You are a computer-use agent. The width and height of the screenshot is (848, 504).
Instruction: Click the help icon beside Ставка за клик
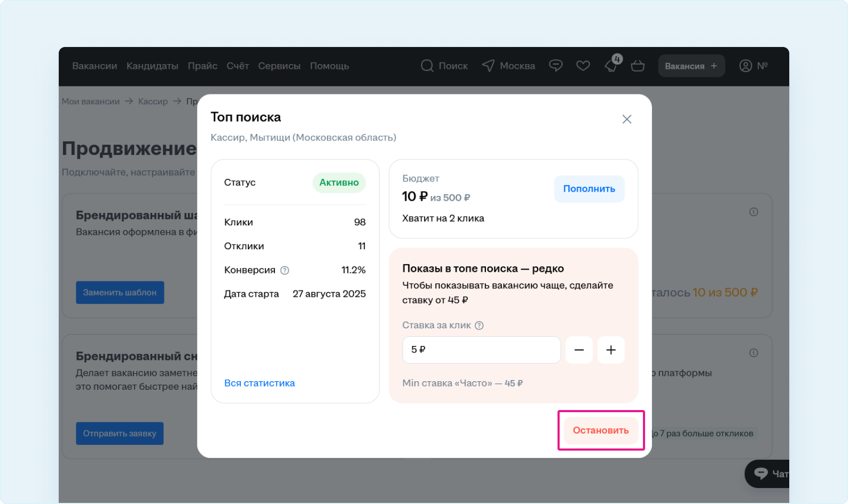[479, 325]
